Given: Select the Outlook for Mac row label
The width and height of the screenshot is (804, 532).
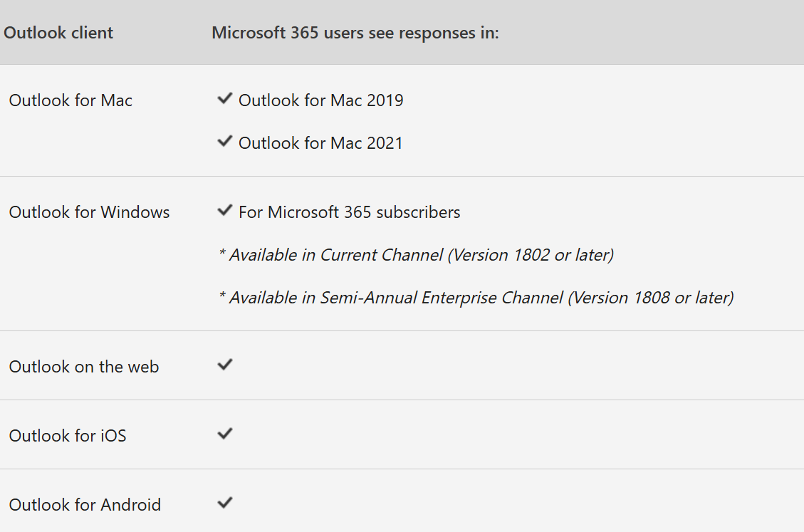Looking at the screenshot, I should pos(71,100).
